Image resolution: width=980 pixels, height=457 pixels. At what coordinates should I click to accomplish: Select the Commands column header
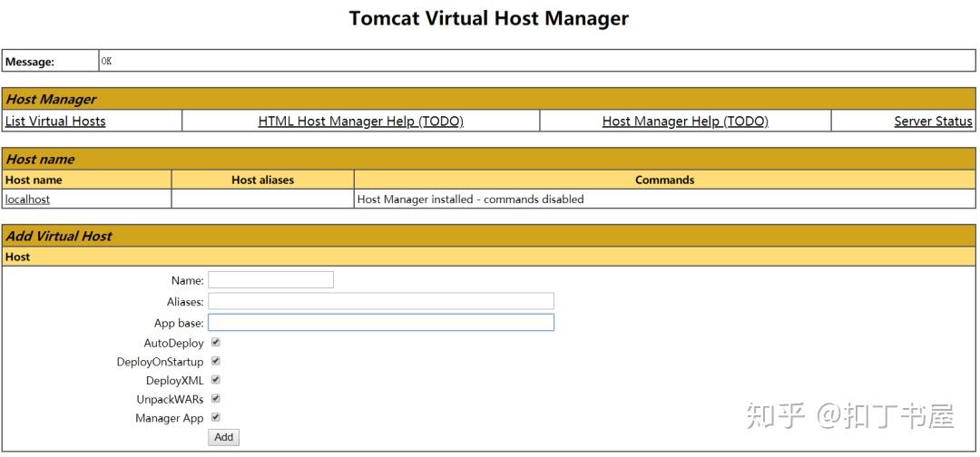[x=664, y=180]
